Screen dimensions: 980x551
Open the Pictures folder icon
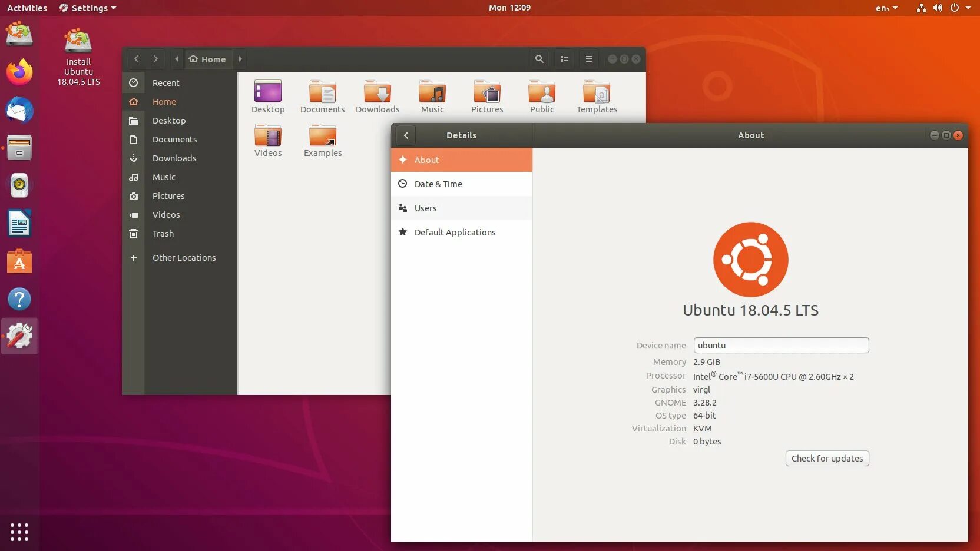point(487,92)
